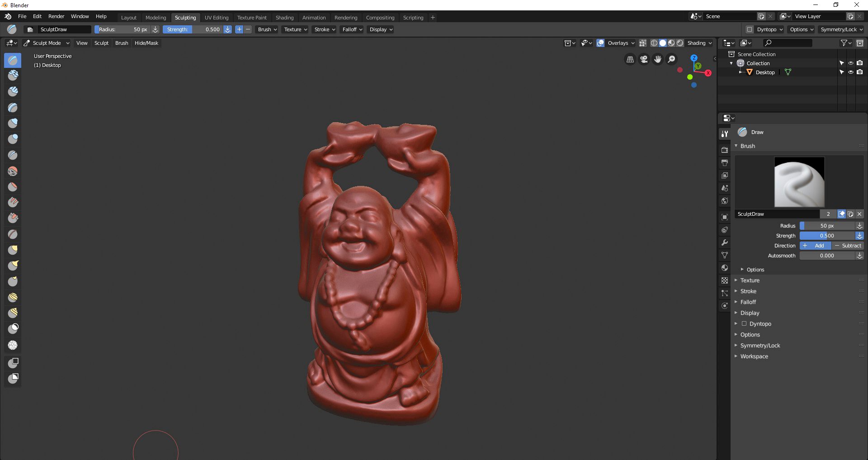Image resolution: width=868 pixels, height=460 pixels.
Task: Select the Mask brush (black and white sphere)
Action: tap(13, 329)
